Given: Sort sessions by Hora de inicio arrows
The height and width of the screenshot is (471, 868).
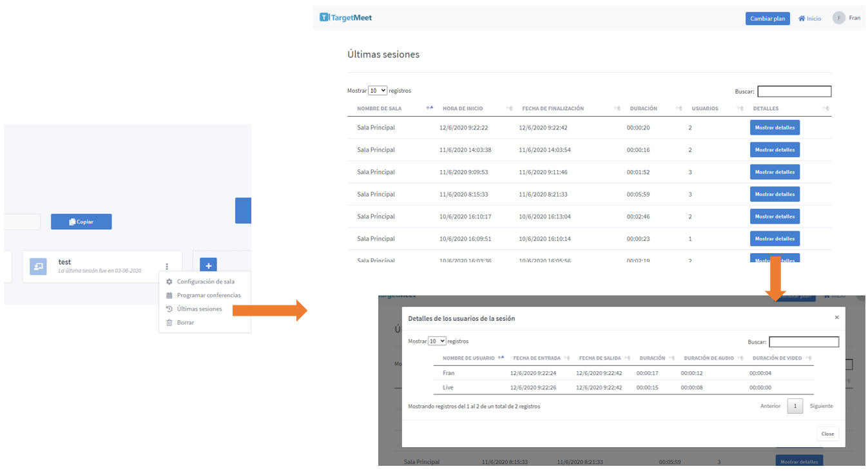Looking at the screenshot, I should 509,108.
